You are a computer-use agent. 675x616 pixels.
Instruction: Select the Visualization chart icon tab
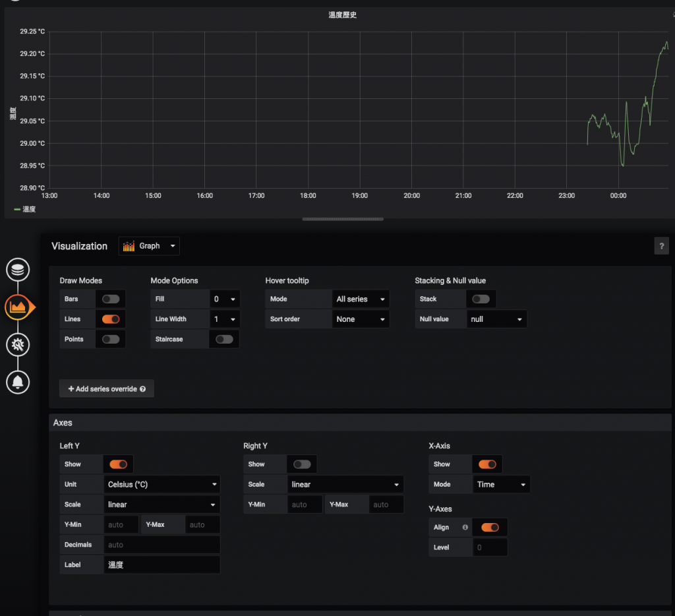(x=18, y=307)
